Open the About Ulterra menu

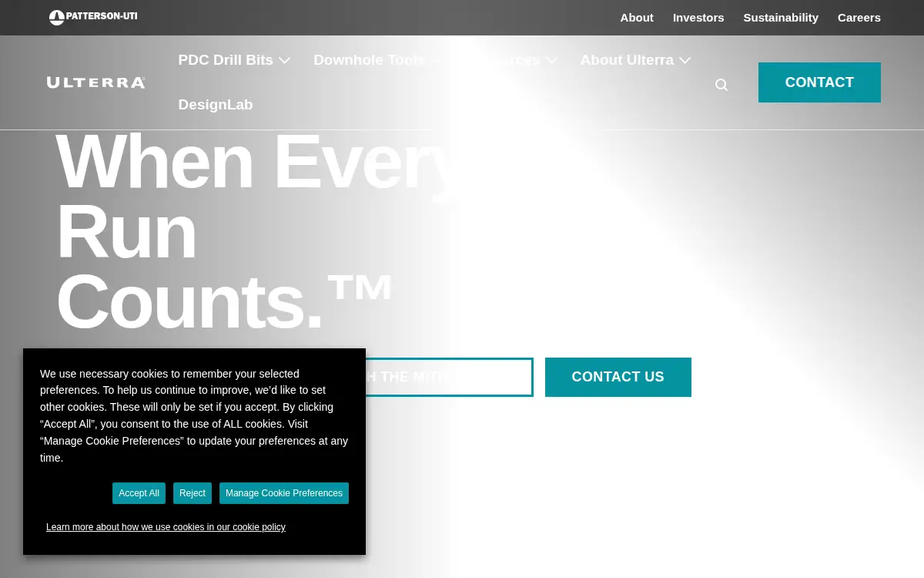[627, 60]
